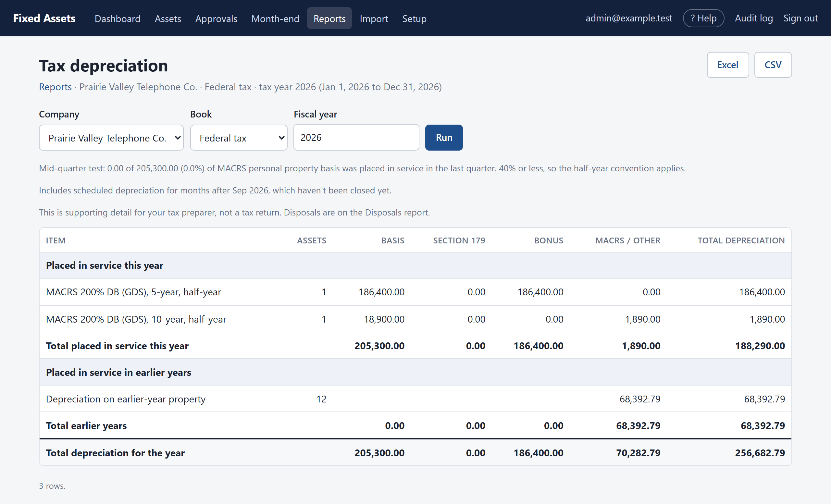Viewport: 831px width, 504px height.
Task: Click grand total 256,682.79
Action: pos(760,453)
